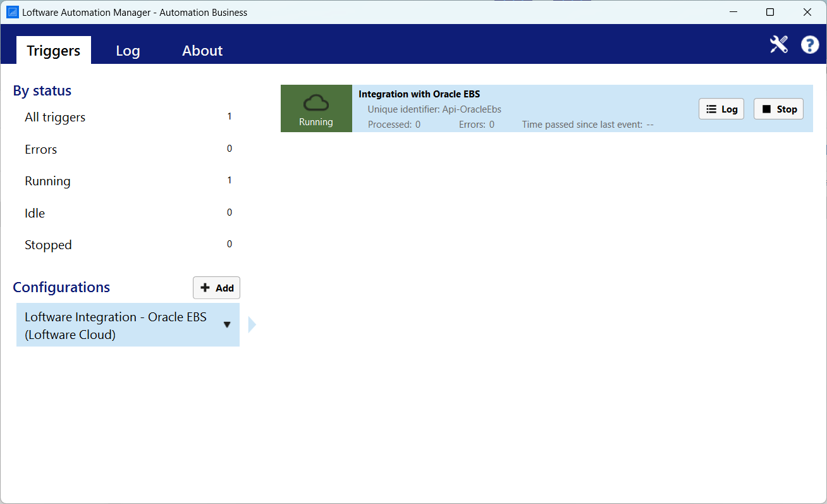This screenshot has width=827, height=504.
Task: Filter by Idle status
Action: tap(128, 213)
